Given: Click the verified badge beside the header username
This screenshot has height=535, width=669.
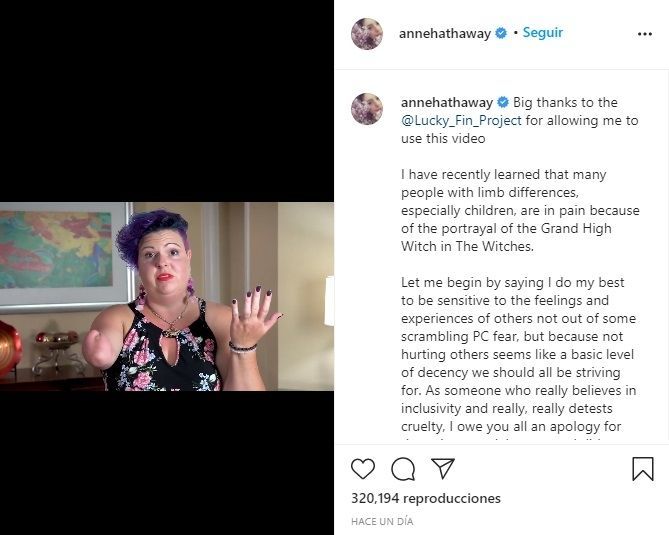Looking at the screenshot, I should point(501,33).
